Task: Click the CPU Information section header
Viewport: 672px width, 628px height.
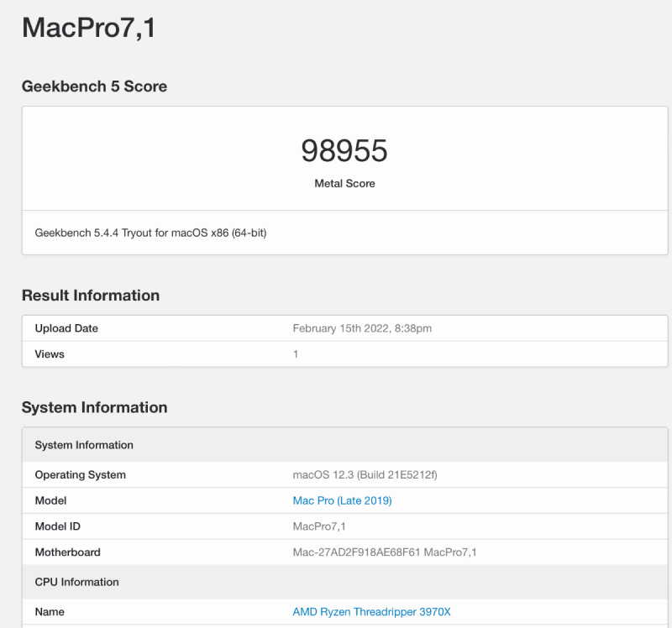Action: 76,582
